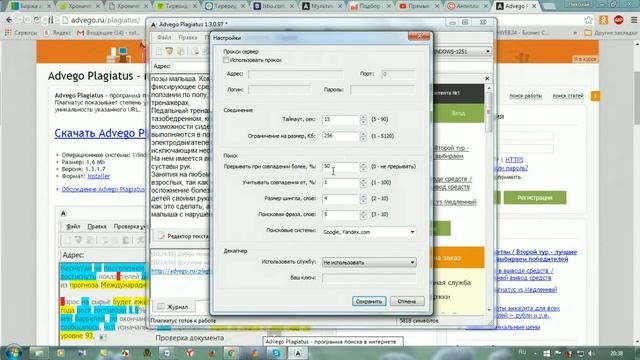Click the 'Ваш ключ' key field

click(x=369, y=278)
